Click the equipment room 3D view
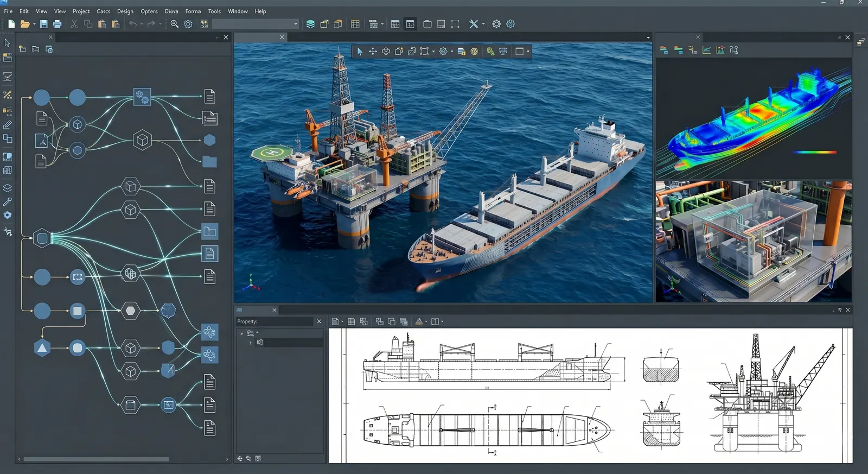The height and width of the screenshot is (474, 868). click(754, 241)
